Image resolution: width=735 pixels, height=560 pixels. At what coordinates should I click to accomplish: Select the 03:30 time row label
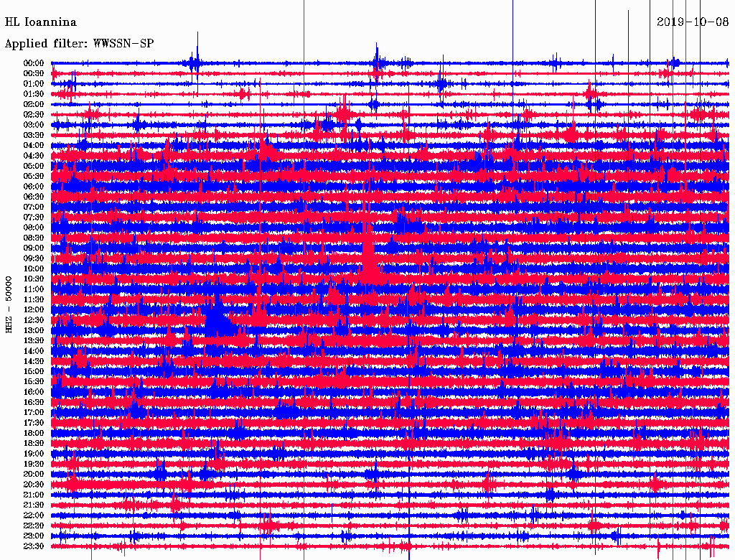(34, 135)
